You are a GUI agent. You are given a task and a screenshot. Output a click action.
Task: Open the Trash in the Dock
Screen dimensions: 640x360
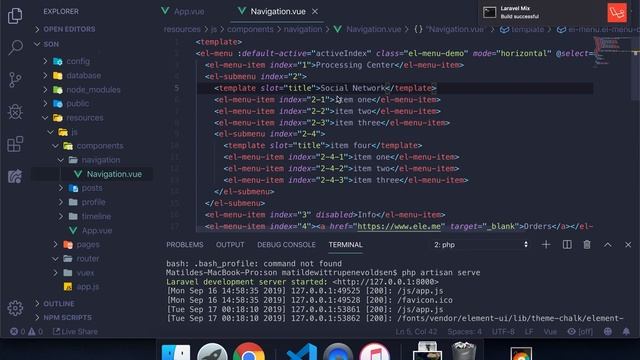click(464, 351)
